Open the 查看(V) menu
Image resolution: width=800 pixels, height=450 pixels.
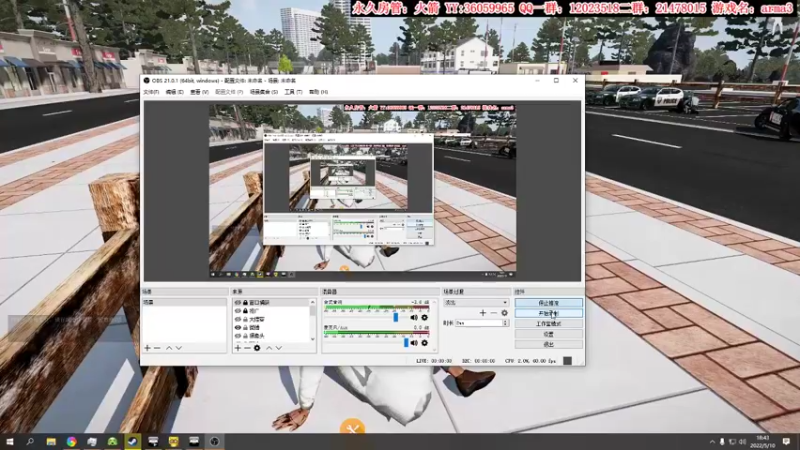pyautogui.click(x=199, y=92)
